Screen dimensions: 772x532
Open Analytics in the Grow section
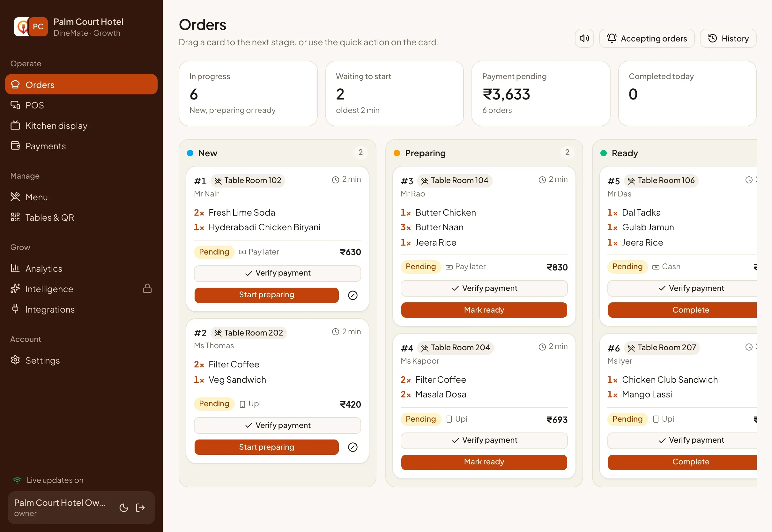[x=81, y=268]
